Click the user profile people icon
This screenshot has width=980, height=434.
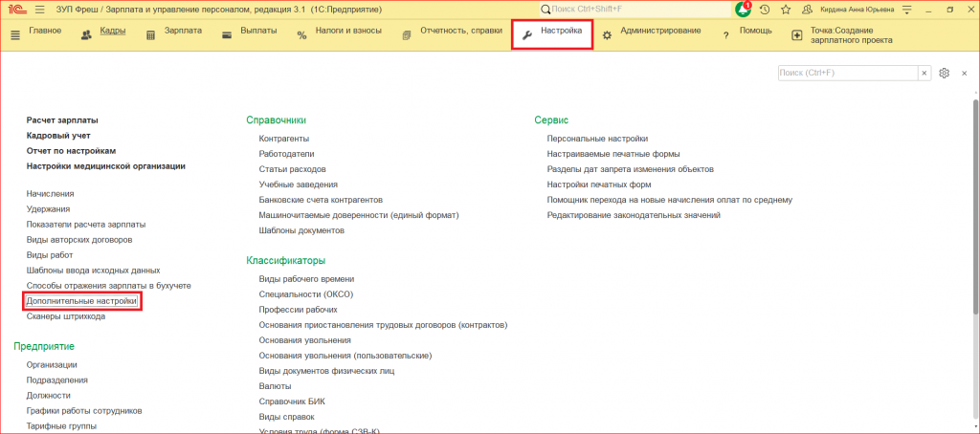tap(807, 10)
